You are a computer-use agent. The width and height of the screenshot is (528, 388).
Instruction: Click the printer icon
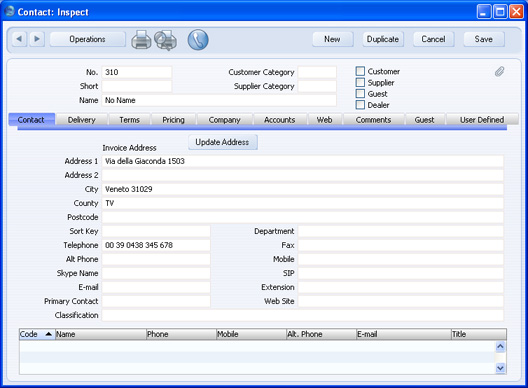(141, 40)
